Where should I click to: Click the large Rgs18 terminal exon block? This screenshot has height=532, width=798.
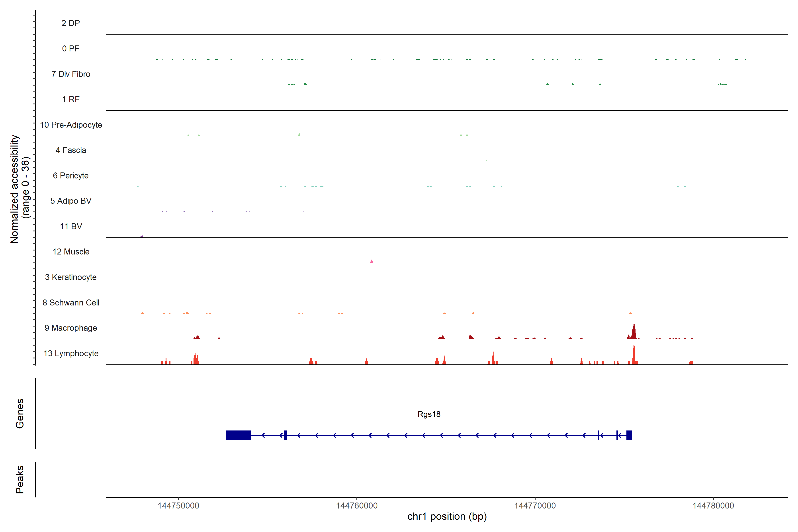tap(239, 435)
